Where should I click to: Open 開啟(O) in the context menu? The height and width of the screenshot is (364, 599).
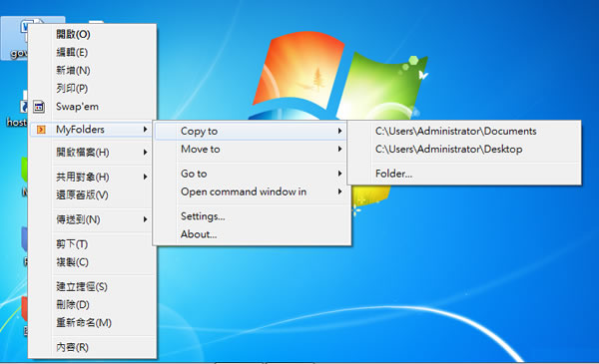point(92,34)
